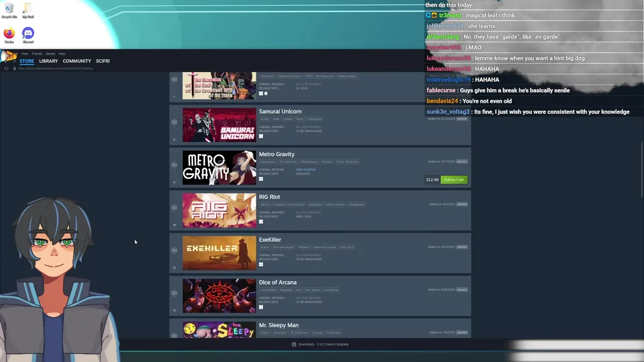Reload the Steam store page
The height and width of the screenshot is (362, 644).
6,68
